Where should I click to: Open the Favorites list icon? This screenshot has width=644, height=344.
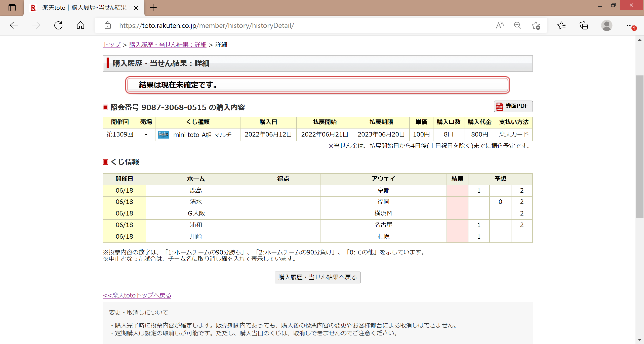561,25
